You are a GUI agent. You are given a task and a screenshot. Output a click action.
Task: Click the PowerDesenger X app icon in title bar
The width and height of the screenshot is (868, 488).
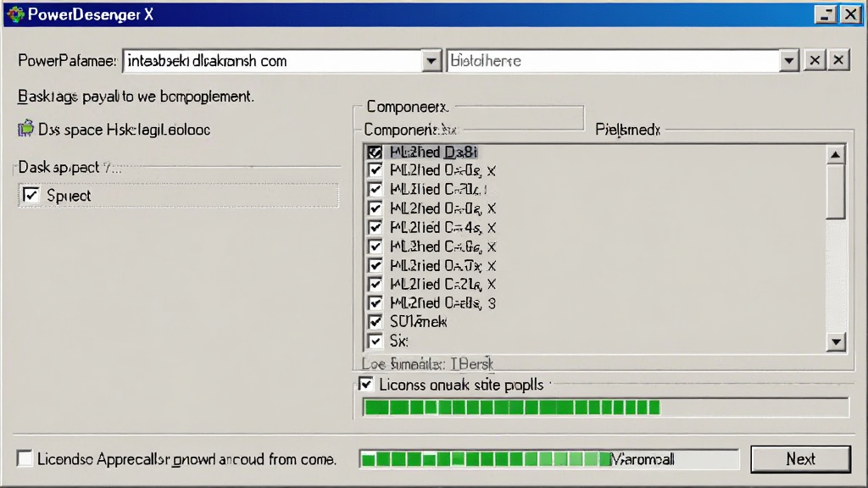point(15,14)
